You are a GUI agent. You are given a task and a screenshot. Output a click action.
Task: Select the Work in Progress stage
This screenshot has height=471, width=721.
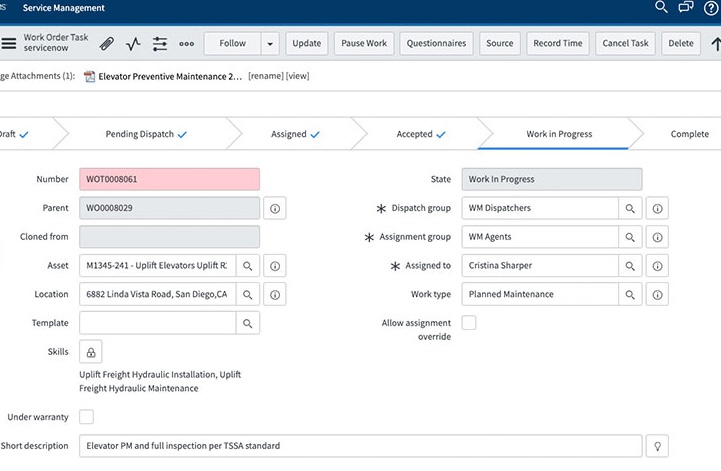coord(559,134)
